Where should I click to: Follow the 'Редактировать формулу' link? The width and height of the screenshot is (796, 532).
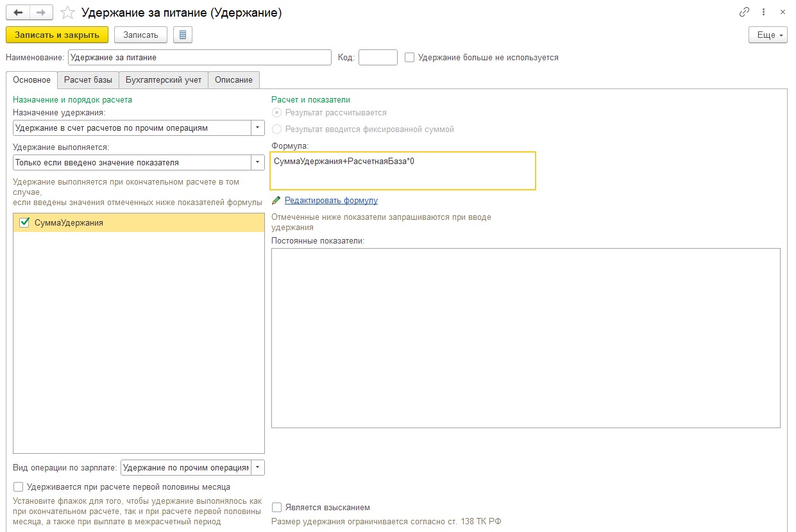(331, 201)
